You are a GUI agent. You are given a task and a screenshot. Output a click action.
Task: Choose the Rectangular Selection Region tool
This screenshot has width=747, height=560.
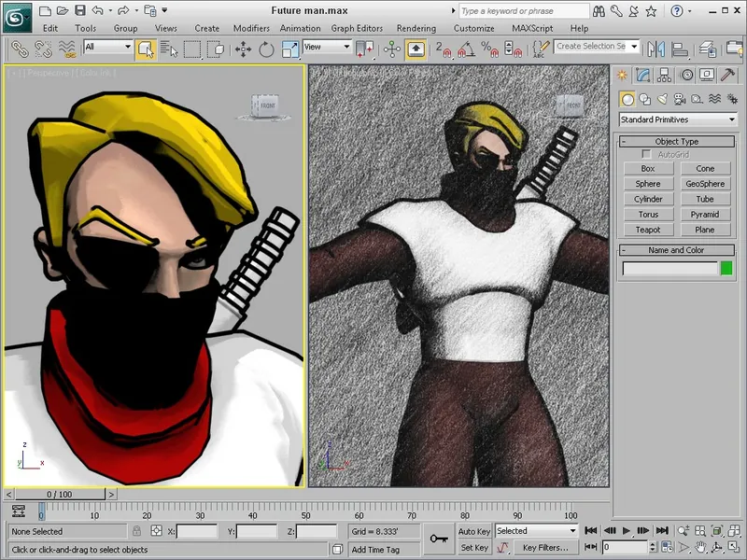click(192, 49)
